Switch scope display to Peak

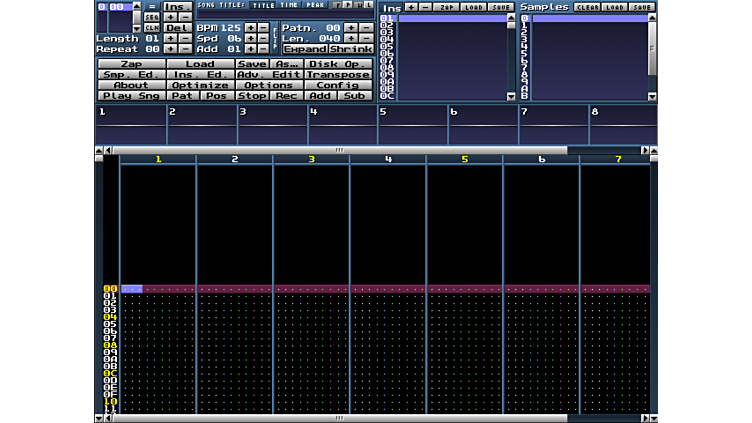pos(314,5)
